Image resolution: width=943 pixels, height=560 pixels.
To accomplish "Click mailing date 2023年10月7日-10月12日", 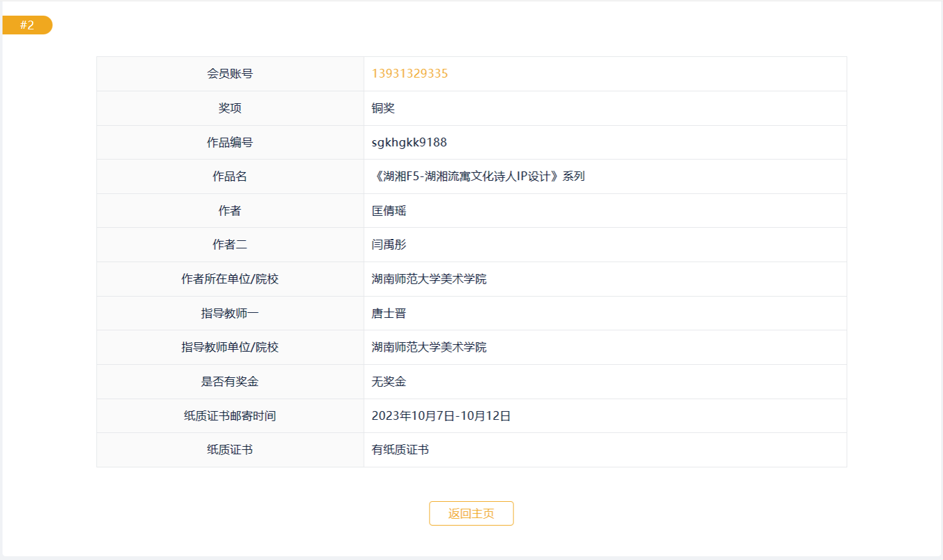I will click(441, 416).
